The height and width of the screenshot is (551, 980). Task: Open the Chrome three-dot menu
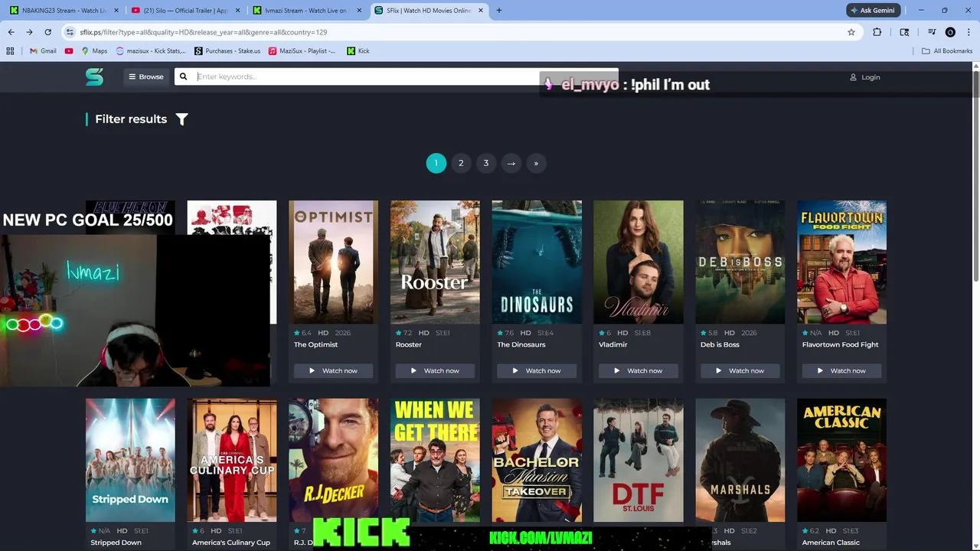(x=969, y=32)
